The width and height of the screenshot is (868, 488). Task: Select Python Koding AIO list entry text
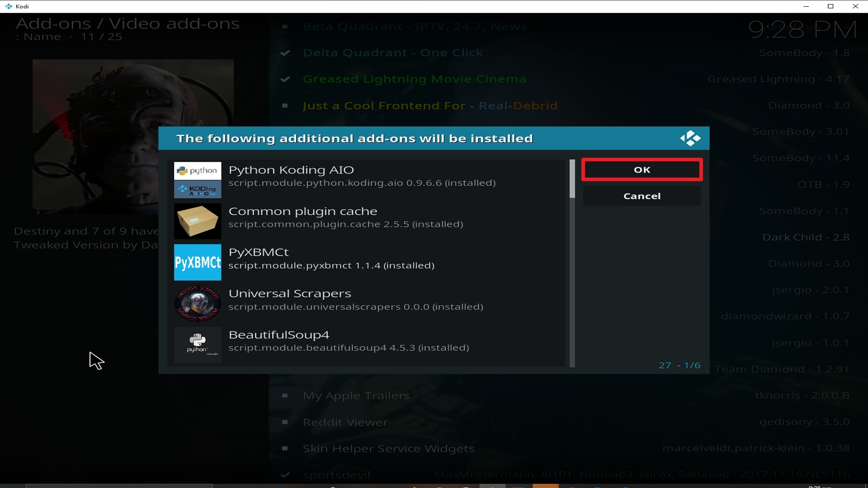click(x=291, y=170)
